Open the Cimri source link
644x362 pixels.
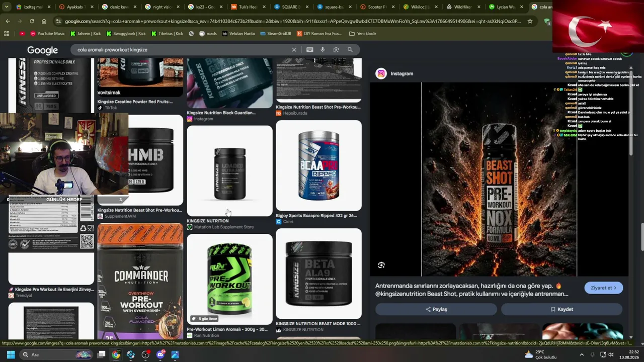288,222
